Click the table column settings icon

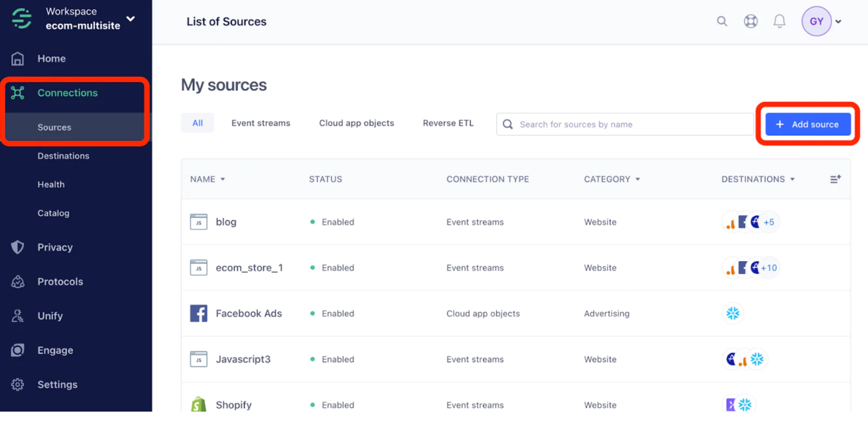pos(835,179)
